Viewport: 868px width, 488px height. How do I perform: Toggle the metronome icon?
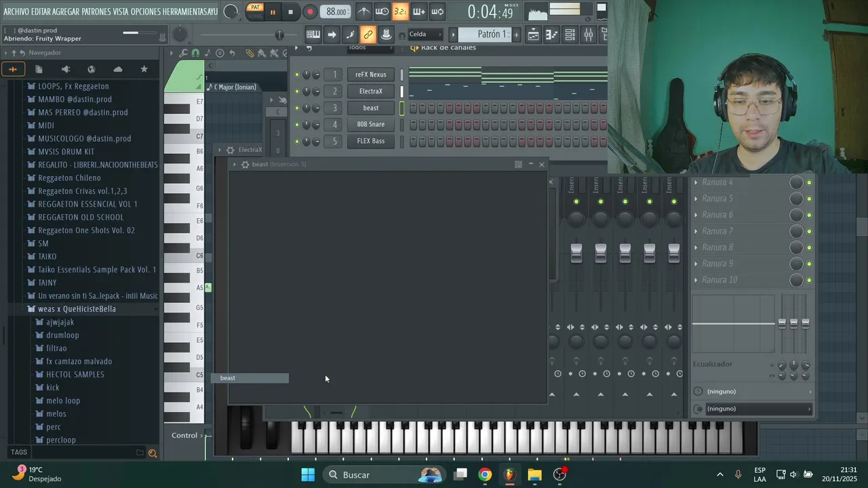pyautogui.click(x=364, y=12)
